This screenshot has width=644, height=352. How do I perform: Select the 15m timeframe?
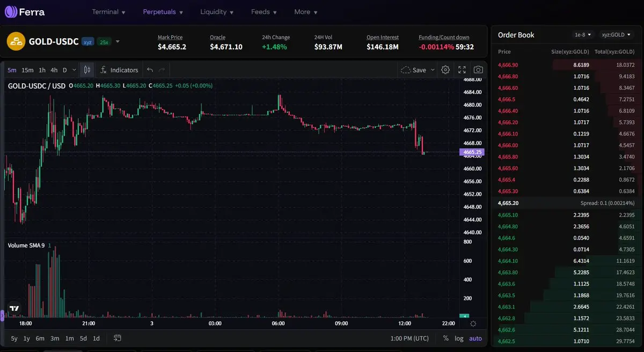27,70
